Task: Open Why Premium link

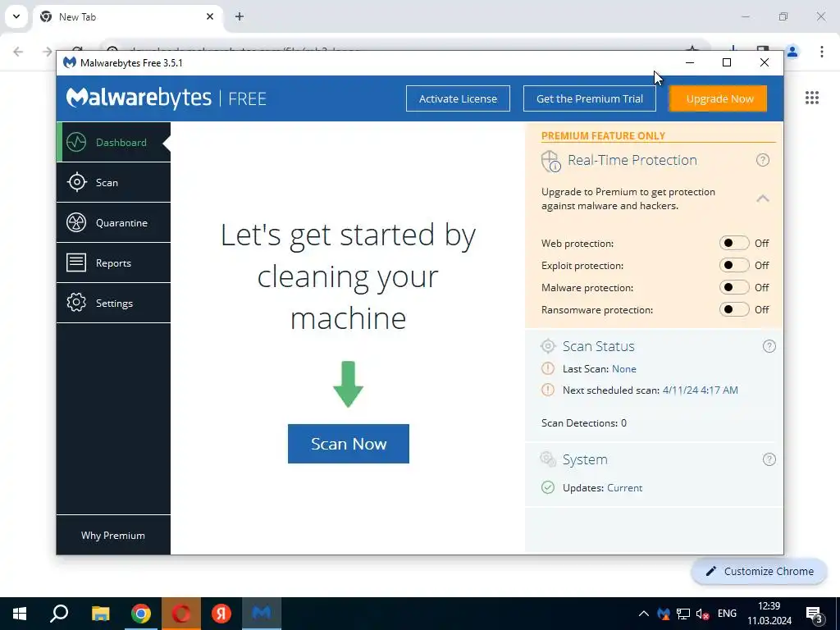Action: coord(113,535)
